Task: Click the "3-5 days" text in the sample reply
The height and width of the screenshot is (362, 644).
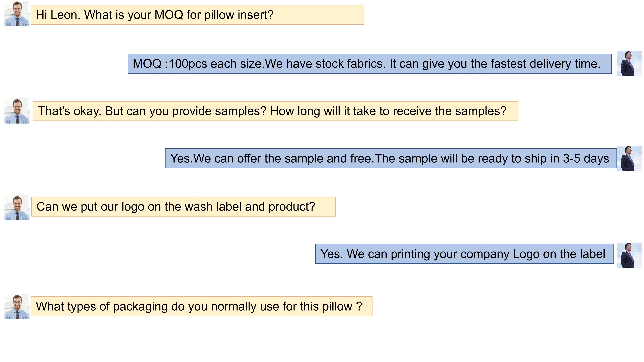Action: [x=586, y=158]
